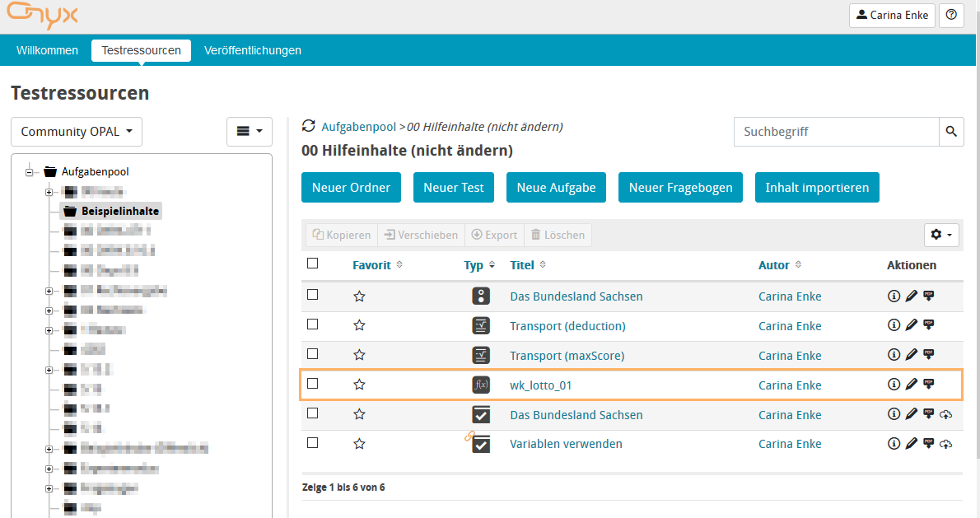Collapse the Aufgabenpool tree node
This screenshot has width=980, height=518.
pos(29,172)
